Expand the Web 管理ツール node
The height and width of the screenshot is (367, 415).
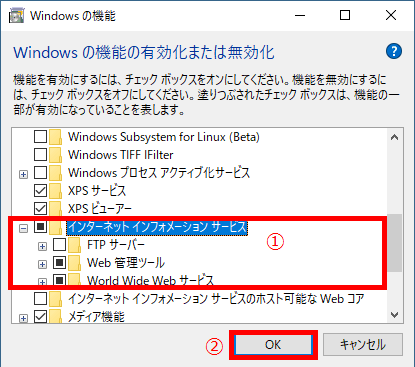pos(42,264)
